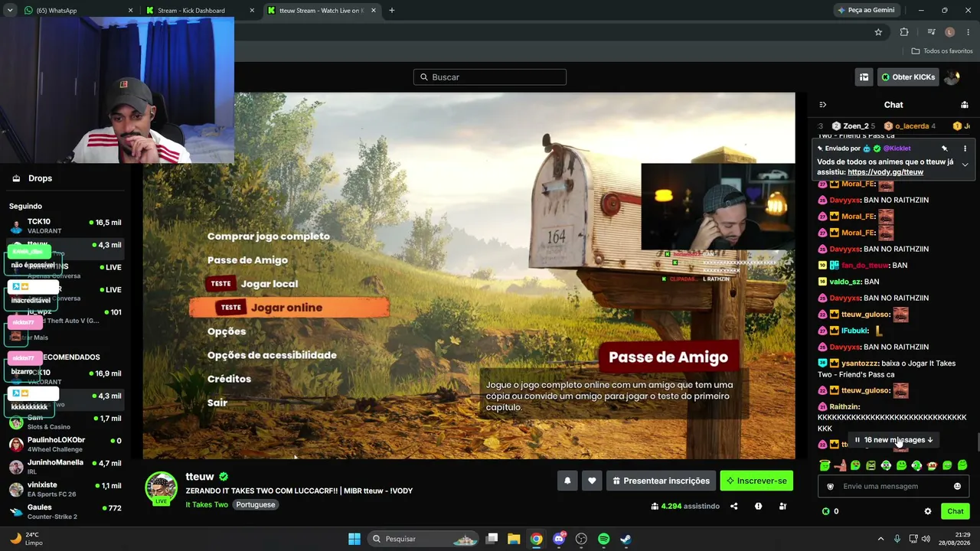This screenshot has height=551, width=980.
Task: Subscribe with Inscrever-se button
Action: (756, 481)
